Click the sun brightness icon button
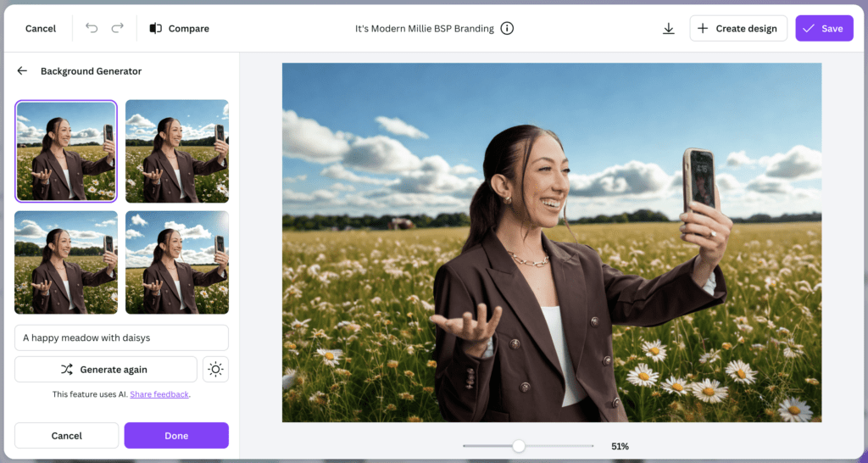868x463 pixels. coord(215,369)
